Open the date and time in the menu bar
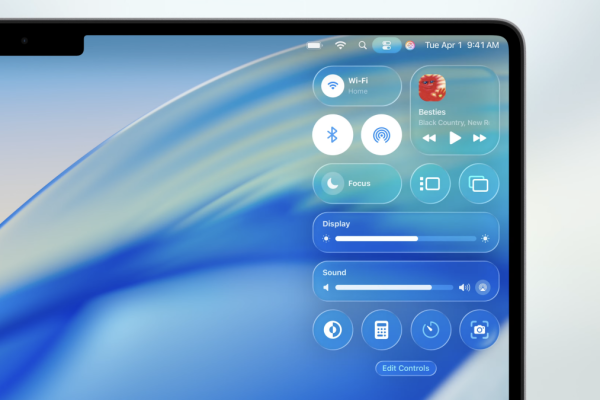This screenshot has width=600, height=400. point(462,45)
